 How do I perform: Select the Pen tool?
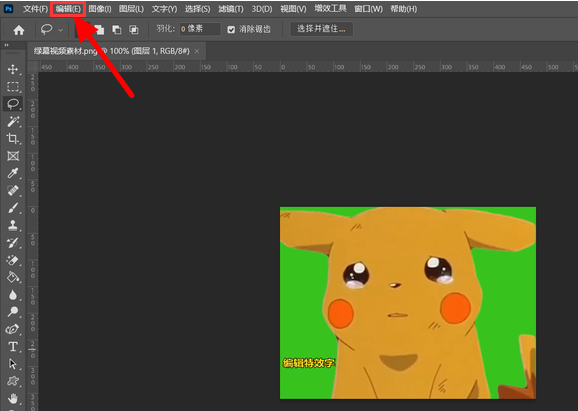[x=13, y=329]
